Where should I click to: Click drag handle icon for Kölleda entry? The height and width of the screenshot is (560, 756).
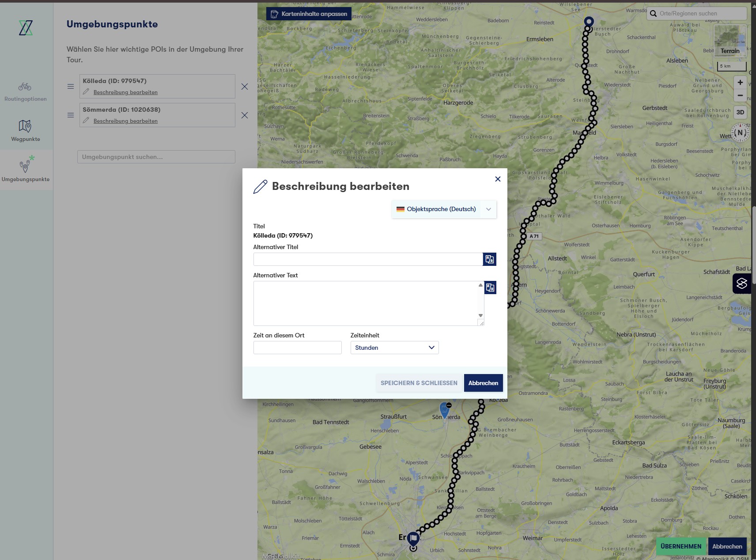click(71, 87)
